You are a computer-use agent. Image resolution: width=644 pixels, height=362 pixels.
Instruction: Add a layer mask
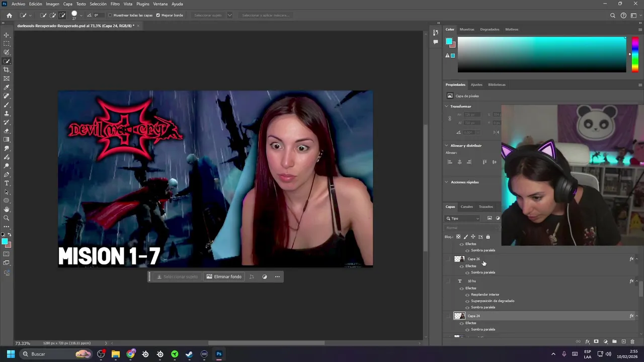pyautogui.click(x=596, y=341)
